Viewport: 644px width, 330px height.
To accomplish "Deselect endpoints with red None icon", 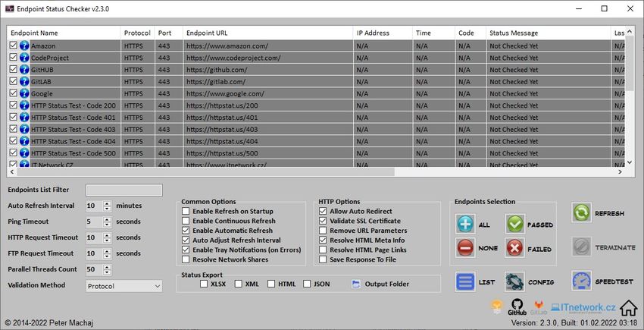I will pyautogui.click(x=465, y=248).
